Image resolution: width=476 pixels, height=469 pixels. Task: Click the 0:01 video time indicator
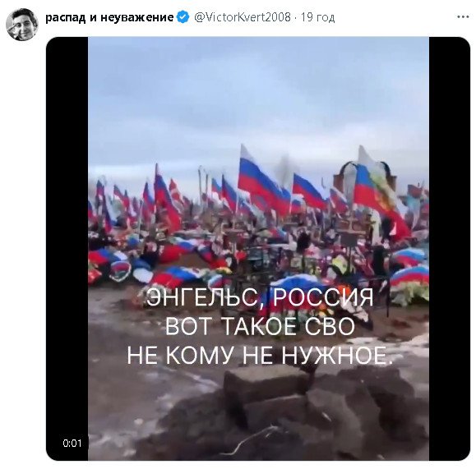pos(72,444)
